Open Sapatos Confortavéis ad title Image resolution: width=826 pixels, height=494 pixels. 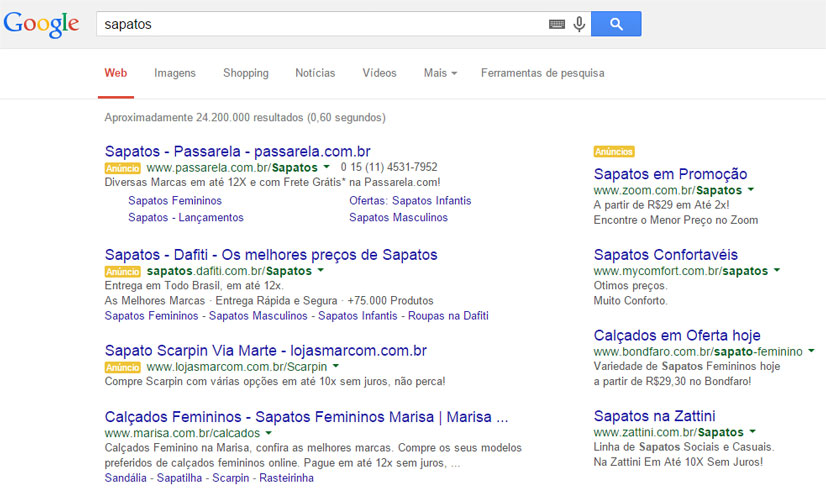pyautogui.click(x=665, y=255)
